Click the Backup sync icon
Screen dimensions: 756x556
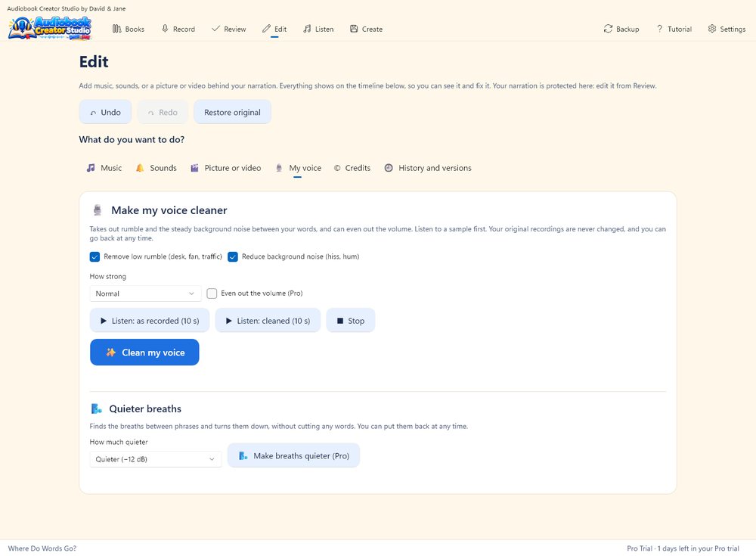pos(608,29)
